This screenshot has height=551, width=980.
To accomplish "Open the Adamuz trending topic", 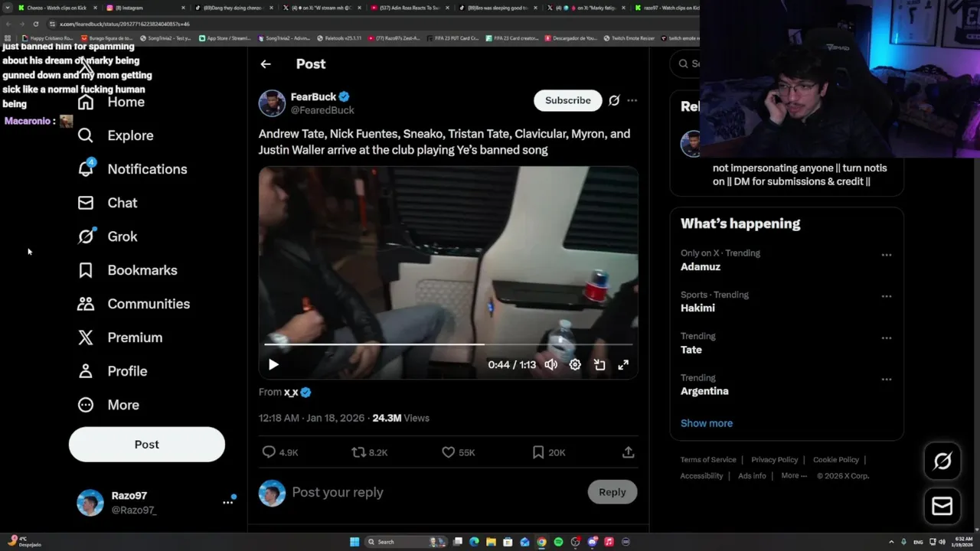I will coord(701,267).
